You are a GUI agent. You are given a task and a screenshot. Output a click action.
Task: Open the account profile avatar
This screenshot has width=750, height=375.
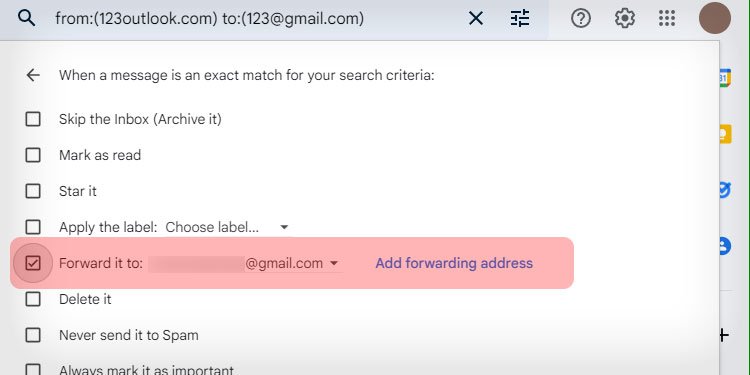(715, 18)
